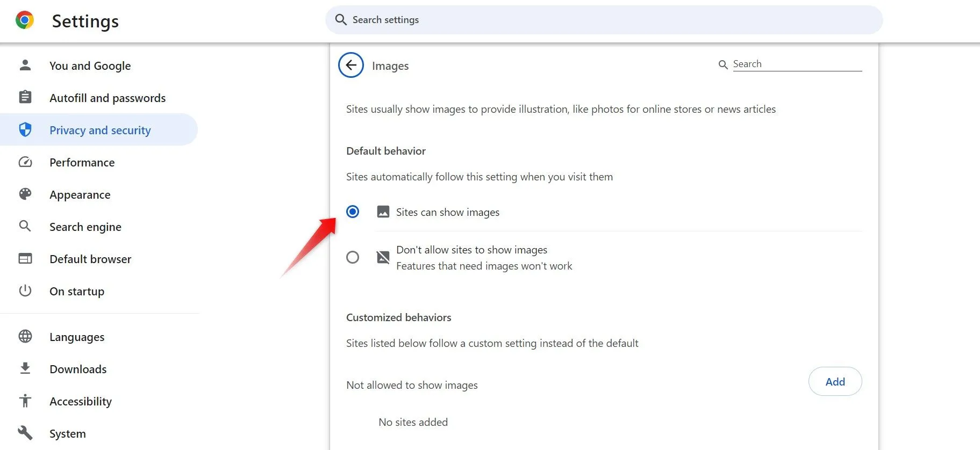Click the Default browser window icon
The height and width of the screenshot is (450, 980).
(x=25, y=259)
